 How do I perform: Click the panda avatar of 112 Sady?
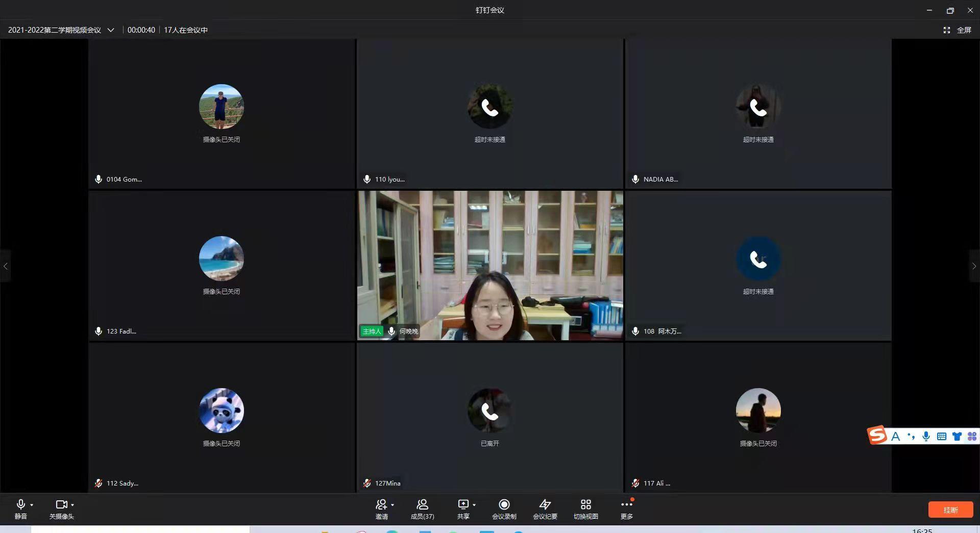click(221, 411)
